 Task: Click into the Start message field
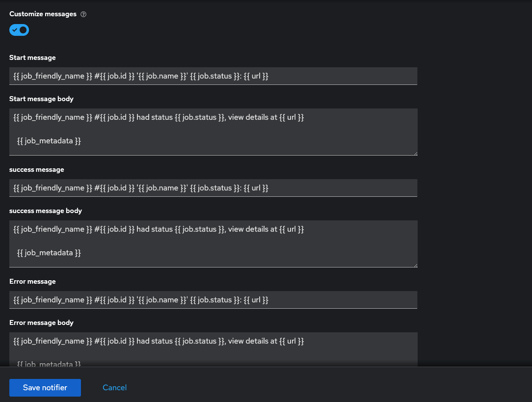pos(213,76)
